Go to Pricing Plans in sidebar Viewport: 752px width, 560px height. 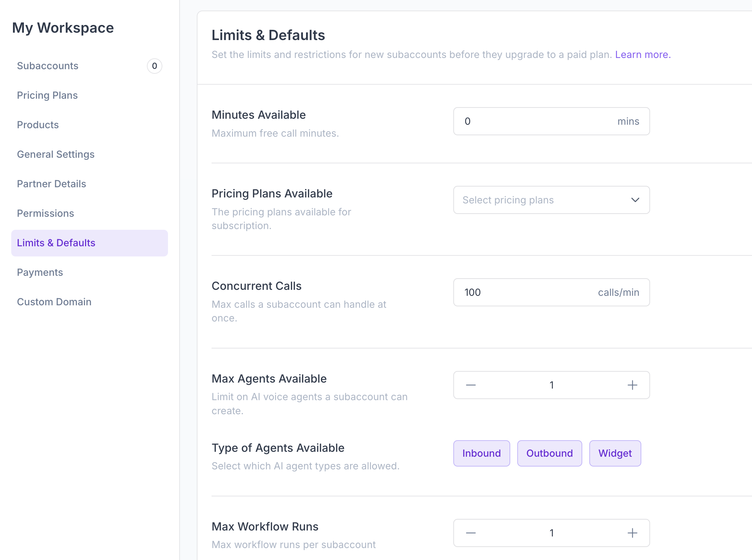(47, 95)
